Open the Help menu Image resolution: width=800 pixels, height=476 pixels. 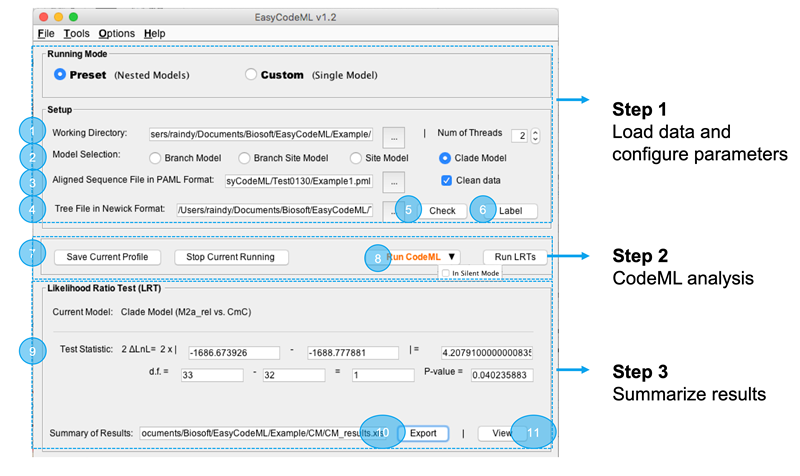(155, 34)
